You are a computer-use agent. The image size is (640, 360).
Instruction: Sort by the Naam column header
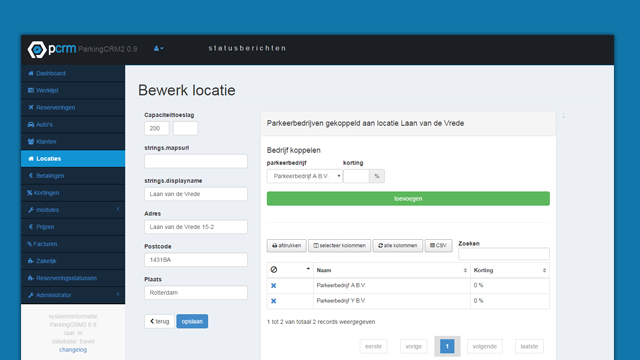click(x=391, y=270)
